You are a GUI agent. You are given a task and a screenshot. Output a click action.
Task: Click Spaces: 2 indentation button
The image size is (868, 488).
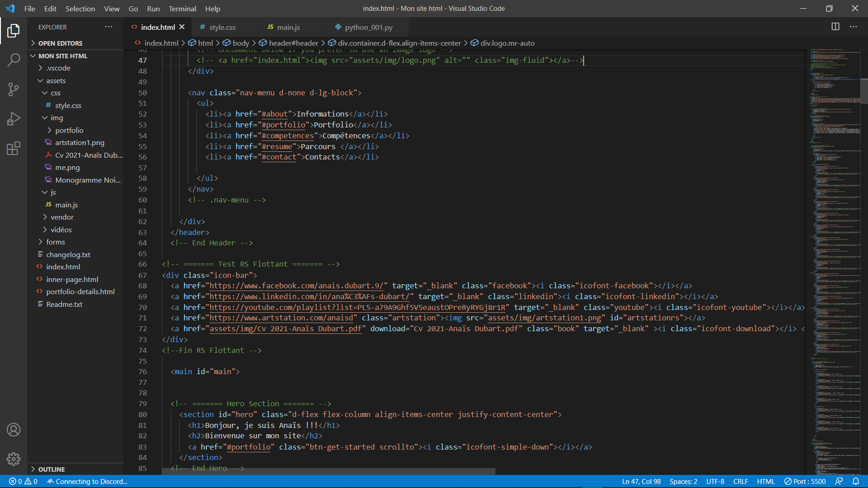(683, 481)
